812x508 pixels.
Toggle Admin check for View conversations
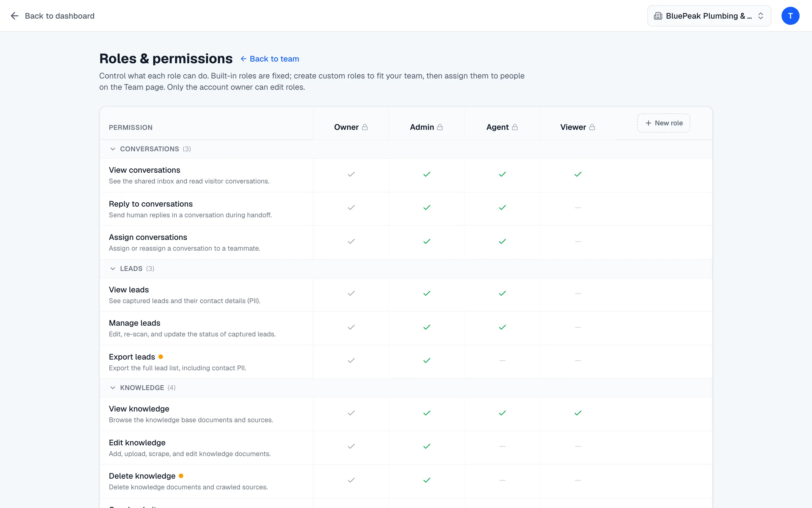click(x=427, y=174)
